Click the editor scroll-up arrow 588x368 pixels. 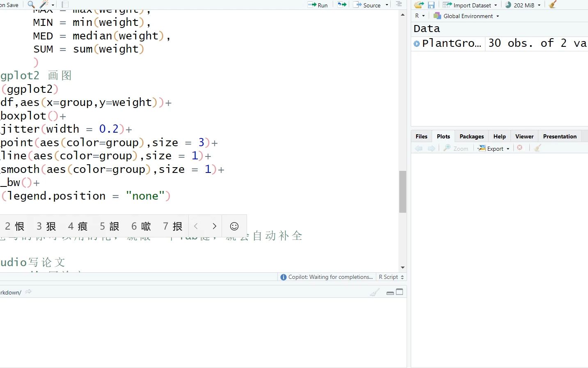coord(403,15)
